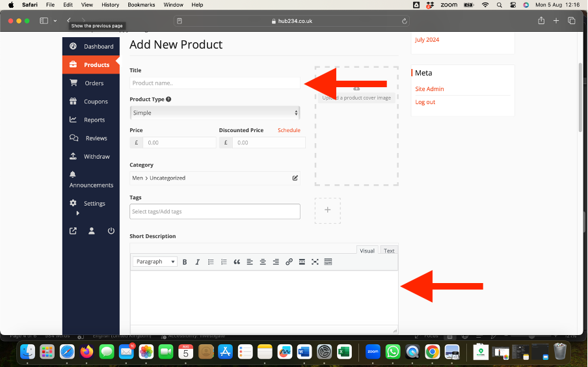Click the Schedule link
588x367 pixels.
coord(289,130)
